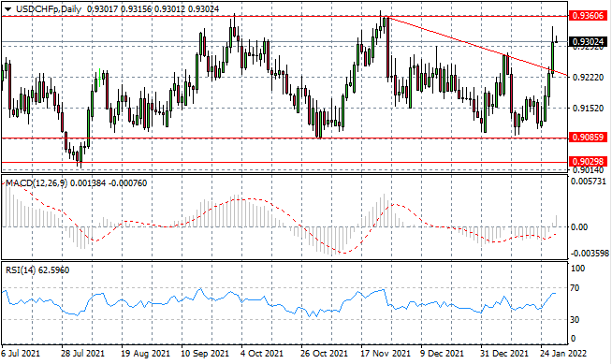
Task: Click the 10 Sep 2021 date label
Action: click(x=205, y=354)
